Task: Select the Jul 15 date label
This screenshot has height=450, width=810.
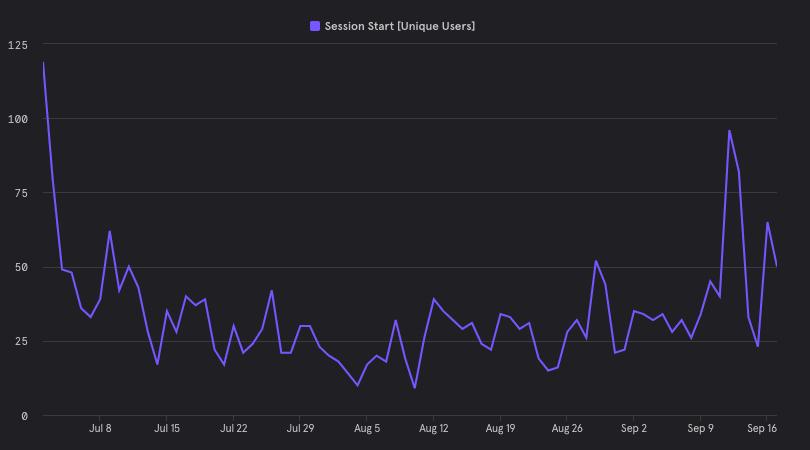Action: tap(167, 428)
